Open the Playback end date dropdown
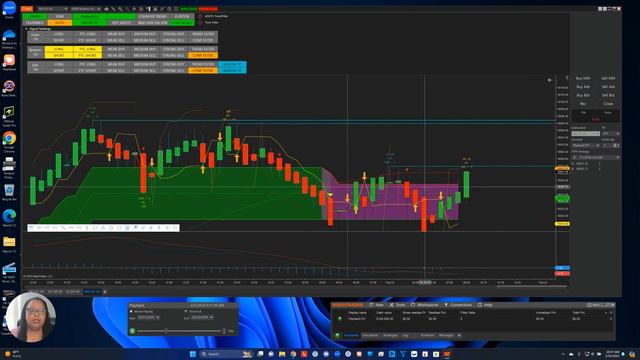Viewport: 640px width, 360px height. point(202,318)
